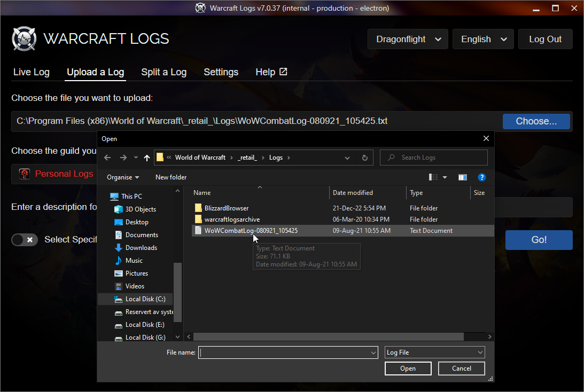584x392 pixels.
Task: Select the WoWCombatLog-080921_105425 file
Action: [x=251, y=231]
